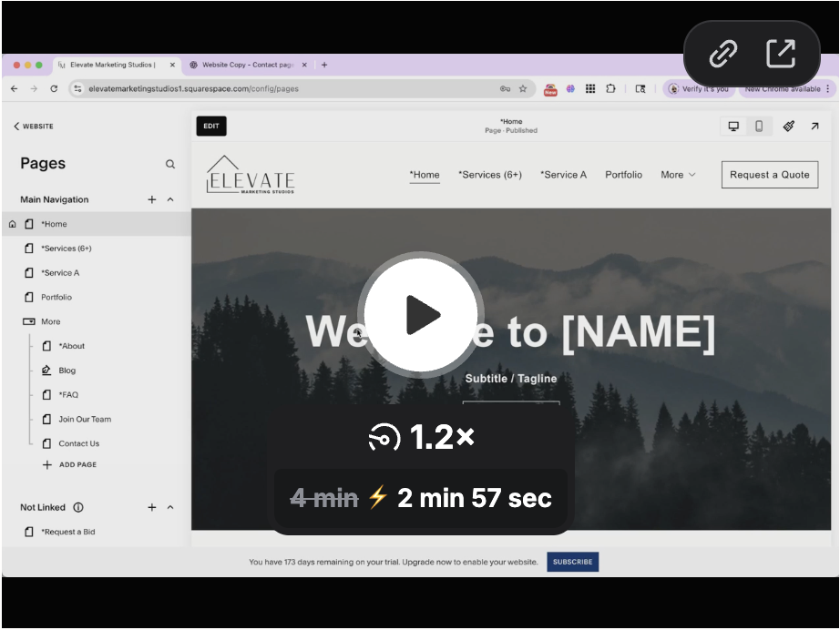Screen dimensions: 840x630
Task: Open the *About page
Action: tap(71, 346)
